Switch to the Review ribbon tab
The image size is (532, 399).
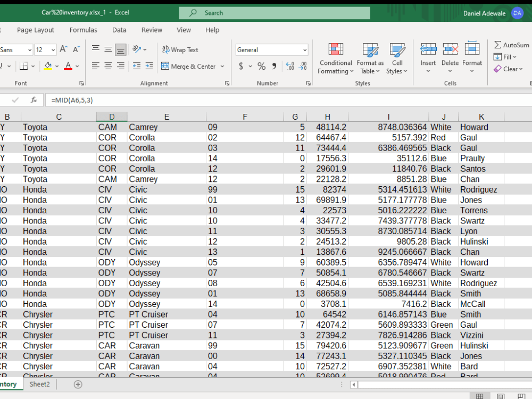point(152,30)
